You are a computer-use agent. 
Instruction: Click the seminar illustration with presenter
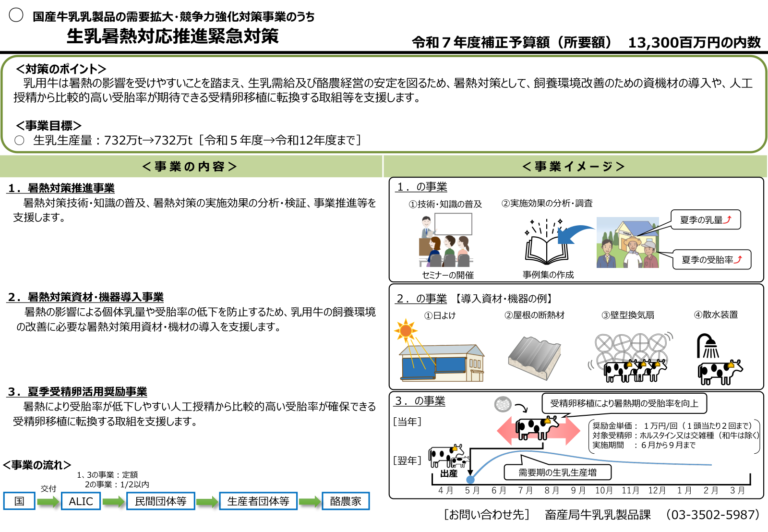[445, 240]
